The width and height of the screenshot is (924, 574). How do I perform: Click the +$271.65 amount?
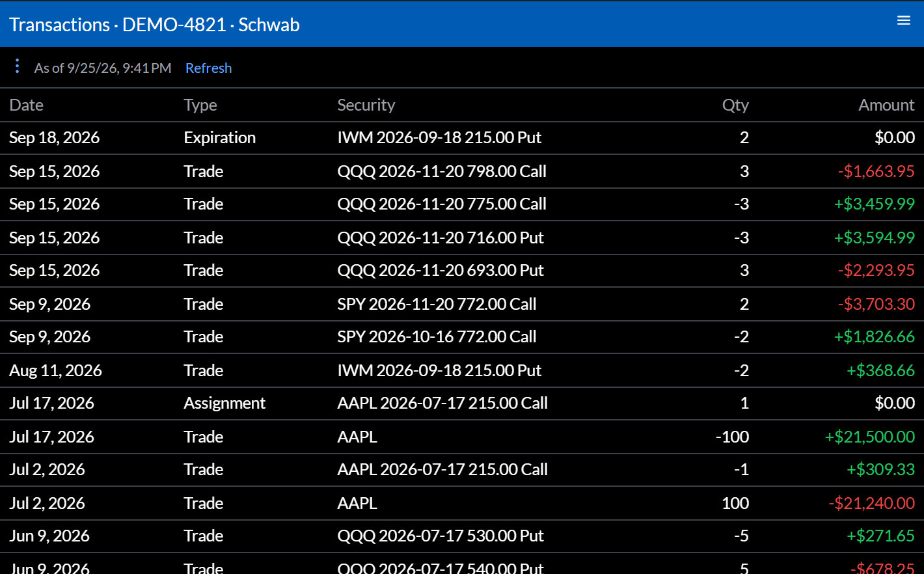point(880,536)
